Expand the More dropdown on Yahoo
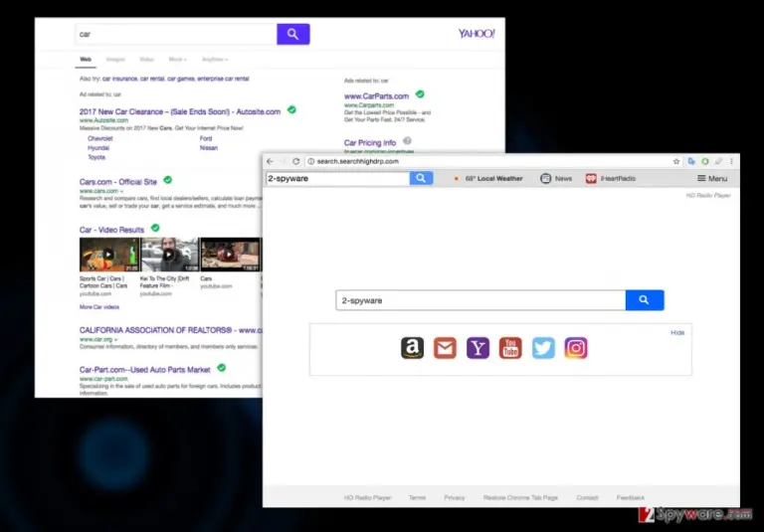The width and height of the screenshot is (764, 532). 178,60
